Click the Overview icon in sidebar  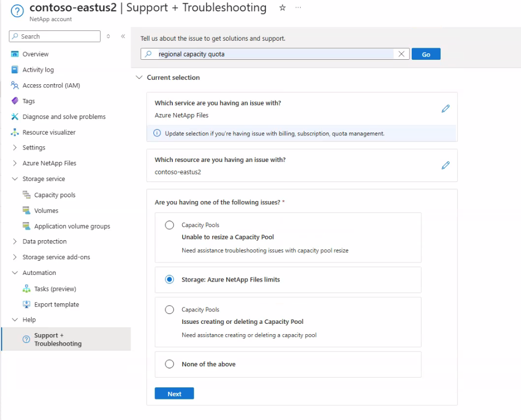tap(15, 54)
